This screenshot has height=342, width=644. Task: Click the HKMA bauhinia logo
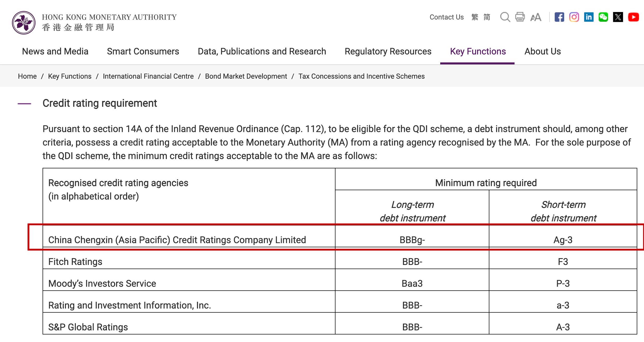(23, 23)
